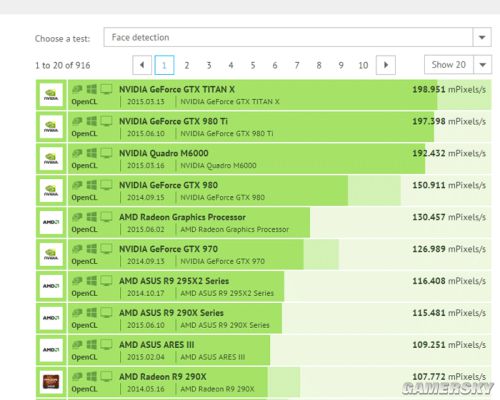The width and height of the screenshot is (500, 400).
Task: Click the AMD logo beside ASUS ARES III
Action: [51, 350]
